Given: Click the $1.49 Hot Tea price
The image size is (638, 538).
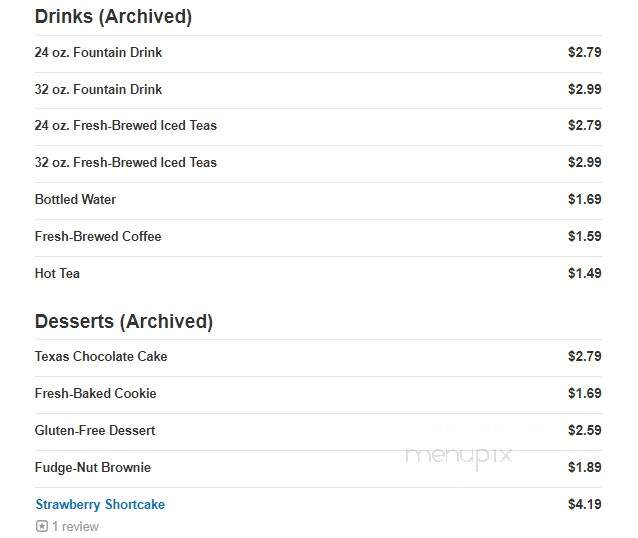Looking at the screenshot, I should (x=585, y=273).
